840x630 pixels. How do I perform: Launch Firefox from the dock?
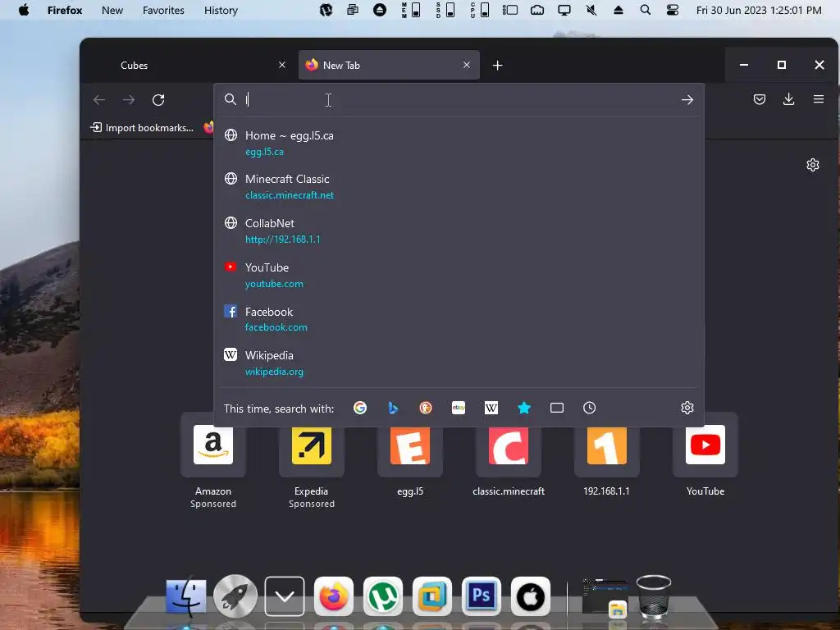pyautogui.click(x=333, y=596)
